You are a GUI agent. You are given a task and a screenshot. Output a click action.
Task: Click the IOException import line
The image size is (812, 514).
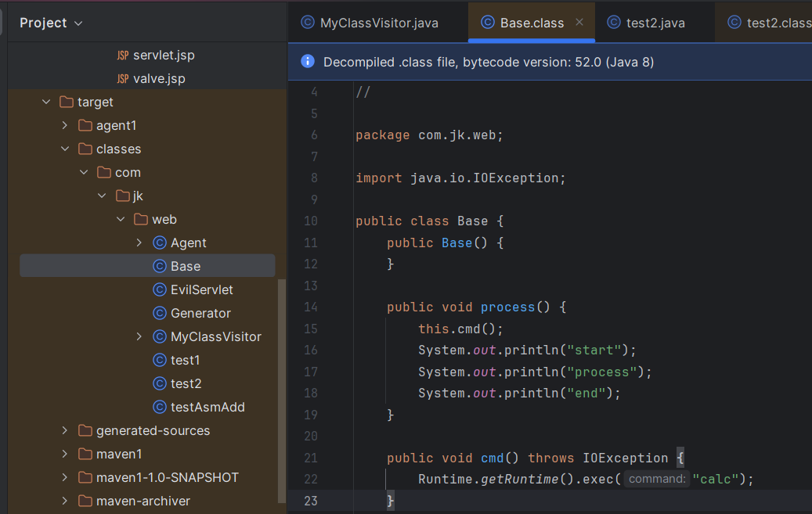point(460,178)
